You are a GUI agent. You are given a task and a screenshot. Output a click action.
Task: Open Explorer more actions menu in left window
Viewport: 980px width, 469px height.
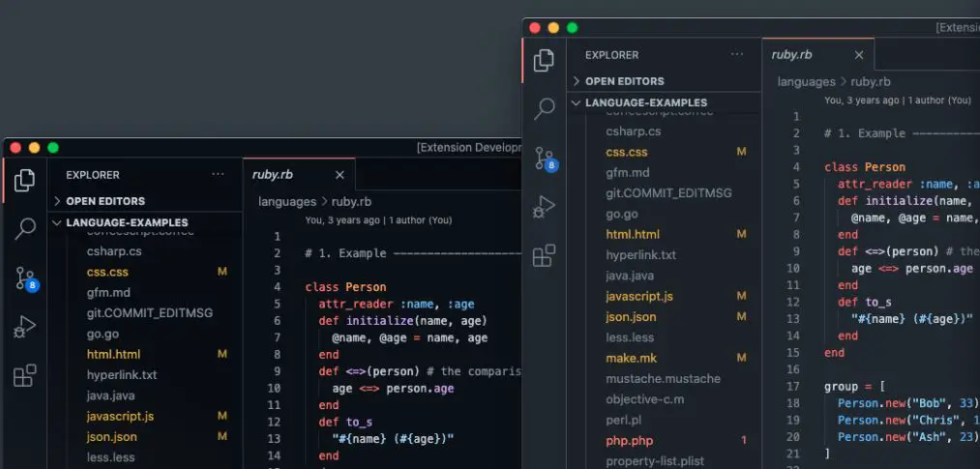(x=218, y=175)
